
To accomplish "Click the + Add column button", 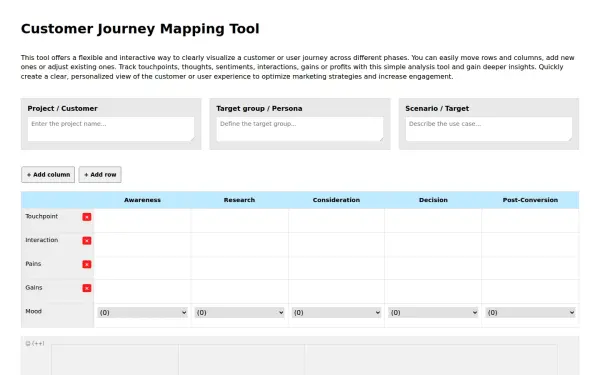I will 48,174.
